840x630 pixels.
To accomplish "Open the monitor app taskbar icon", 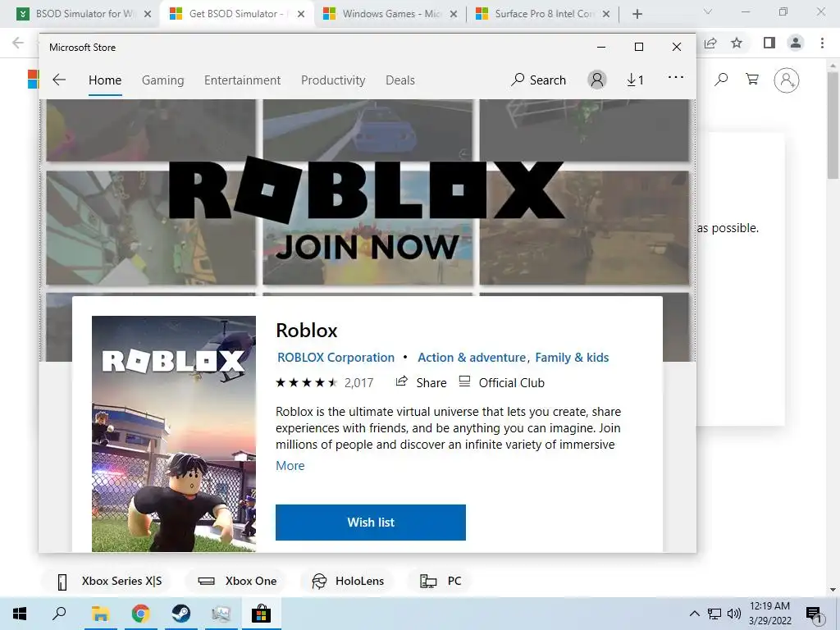I will pyautogui.click(x=221, y=614).
